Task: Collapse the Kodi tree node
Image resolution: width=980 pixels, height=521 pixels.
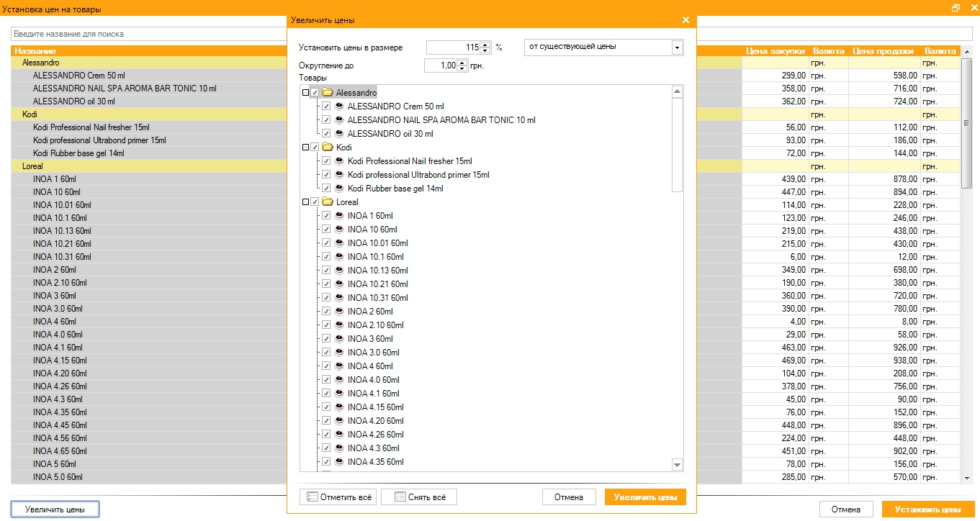Action: [305, 148]
